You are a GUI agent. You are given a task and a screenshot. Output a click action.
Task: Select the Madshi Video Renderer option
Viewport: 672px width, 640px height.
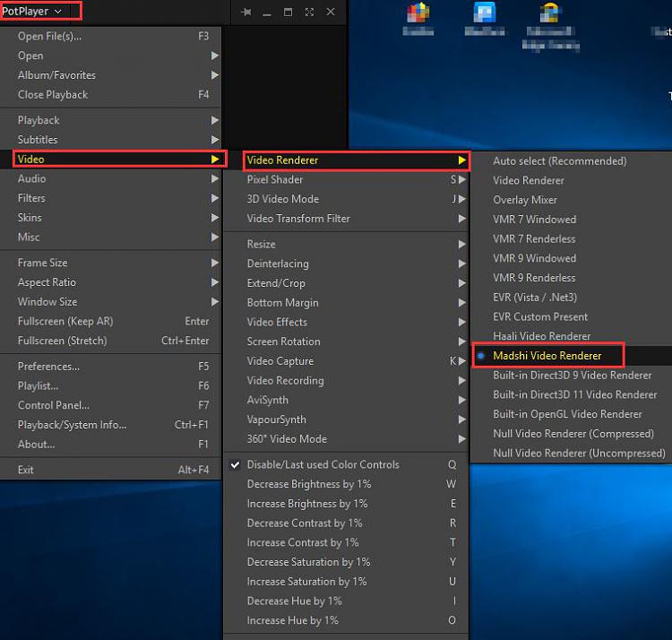point(547,356)
